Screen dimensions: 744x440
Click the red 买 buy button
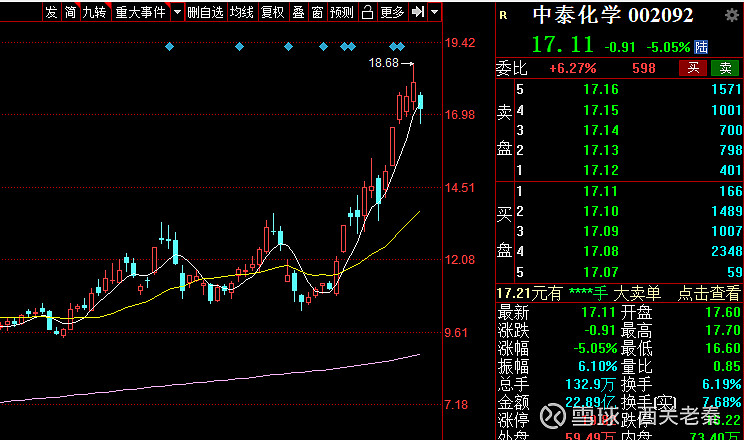[x=693, y=68]
